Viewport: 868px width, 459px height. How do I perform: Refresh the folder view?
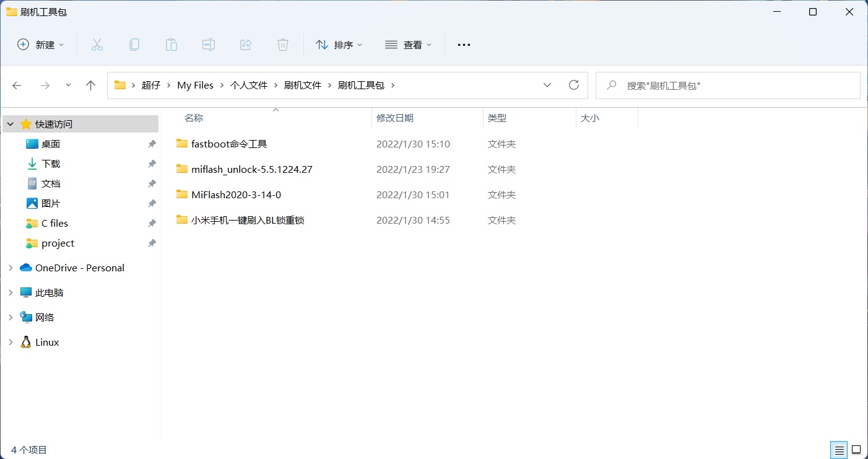[573, 85]
